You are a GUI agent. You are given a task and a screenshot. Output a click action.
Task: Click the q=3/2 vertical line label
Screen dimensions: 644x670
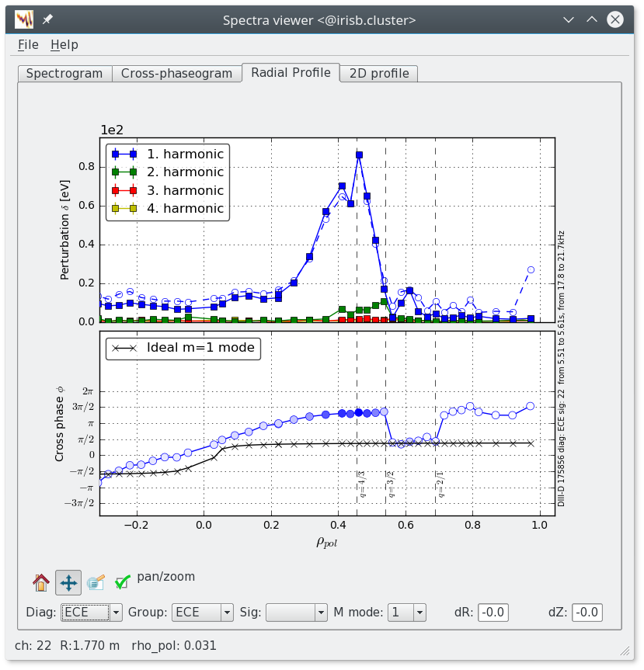391,484
